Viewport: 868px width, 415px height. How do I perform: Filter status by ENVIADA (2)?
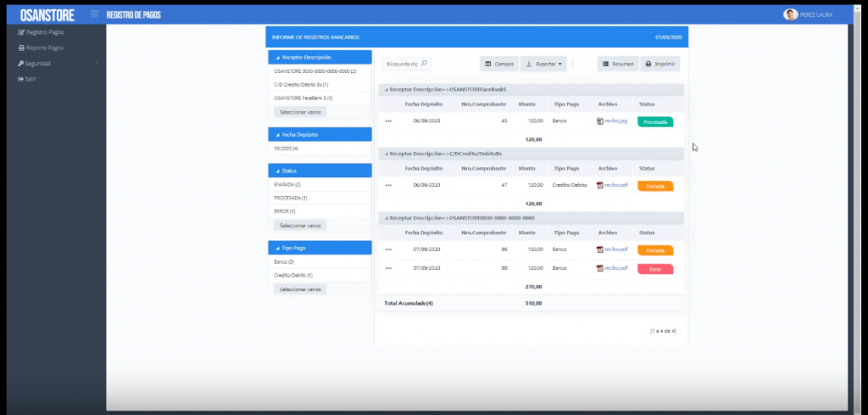[287, 184]
